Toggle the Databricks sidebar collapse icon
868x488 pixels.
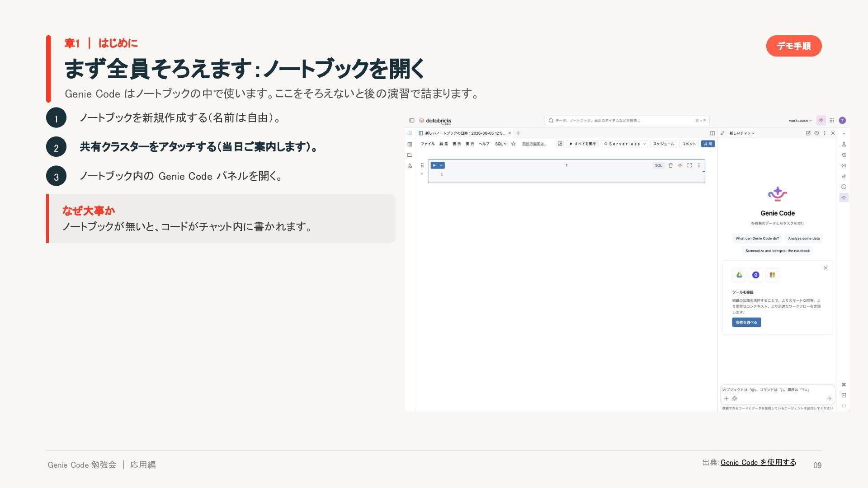point(411,121)
